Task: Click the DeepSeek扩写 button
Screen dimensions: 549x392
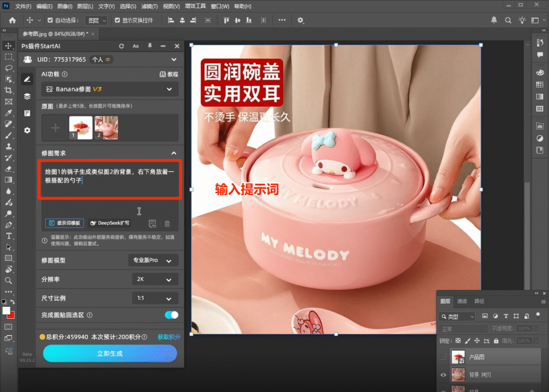Action: pos(109,223)
